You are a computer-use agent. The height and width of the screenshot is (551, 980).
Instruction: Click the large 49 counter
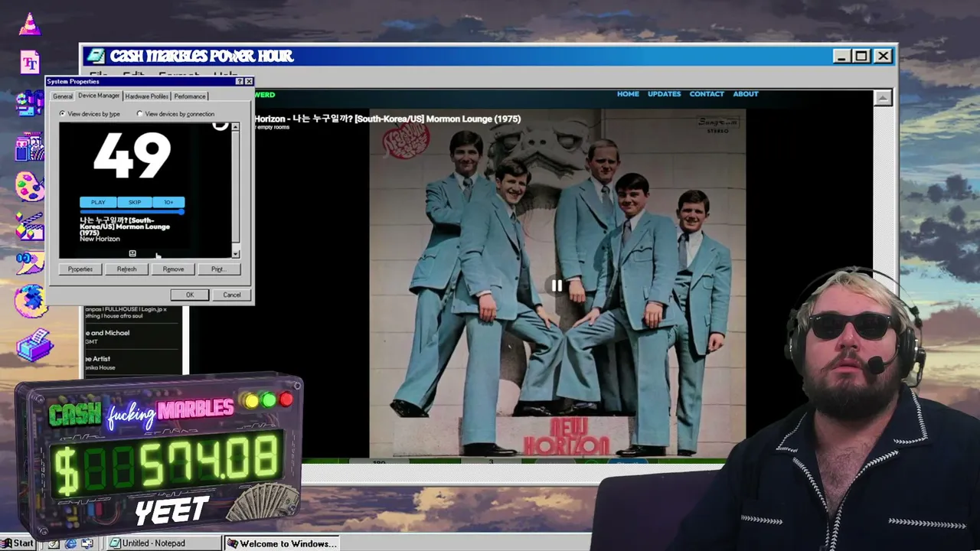pyautogui.click(x=132, y=155)
